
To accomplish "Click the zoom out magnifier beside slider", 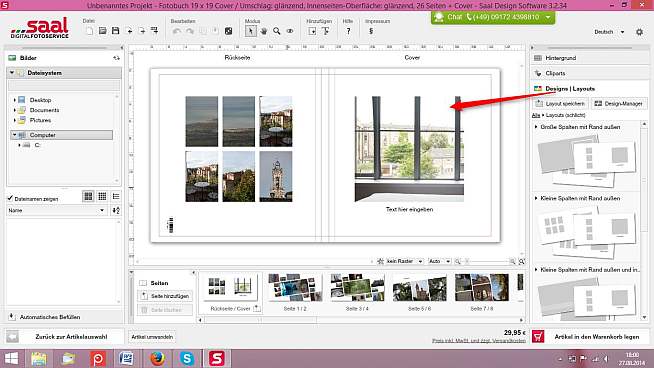I will point(458,262).
